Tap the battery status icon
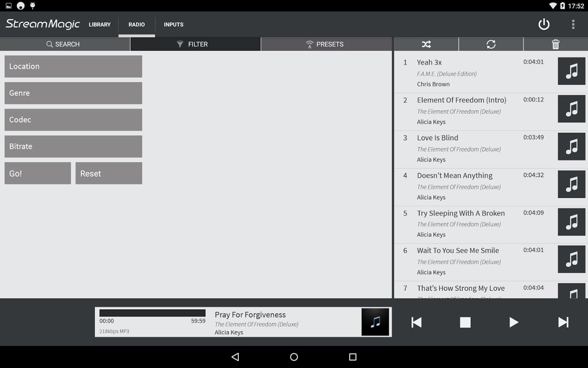The height and width of the screenshot is (368, 588). (563, 6)
